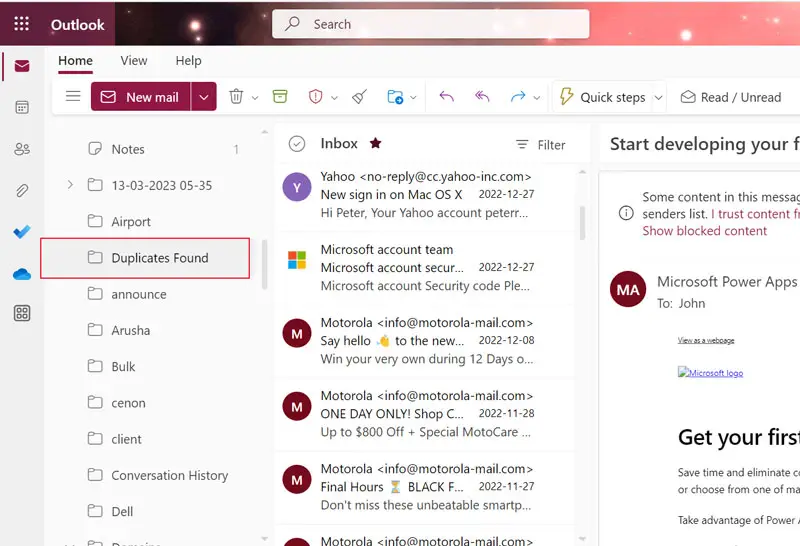Click the Move to folder icon
The width and height of the screenshot is (800, 546).
click(395, 96)
